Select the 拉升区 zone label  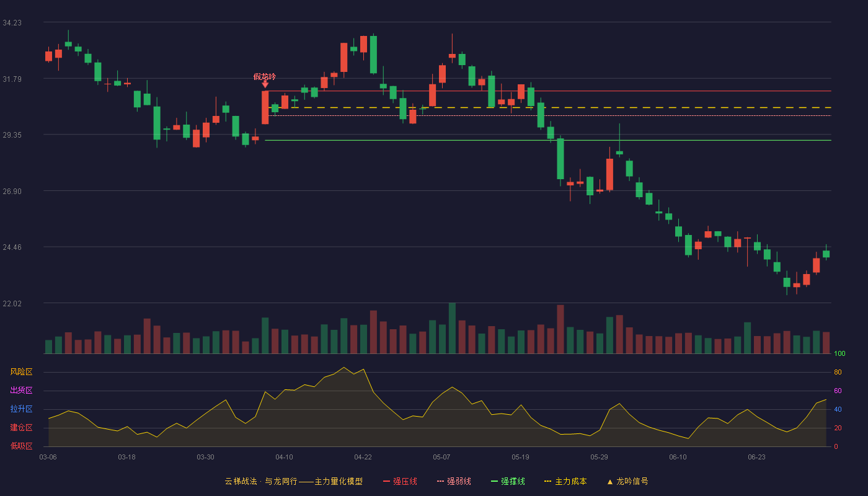(21, 409)
